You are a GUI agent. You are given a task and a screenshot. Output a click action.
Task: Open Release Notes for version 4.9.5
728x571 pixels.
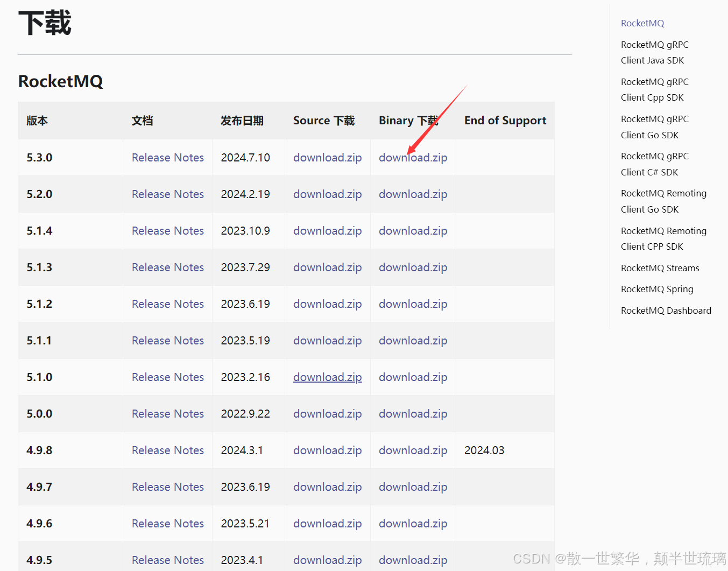pyautogui.click(x=168, y=560)
